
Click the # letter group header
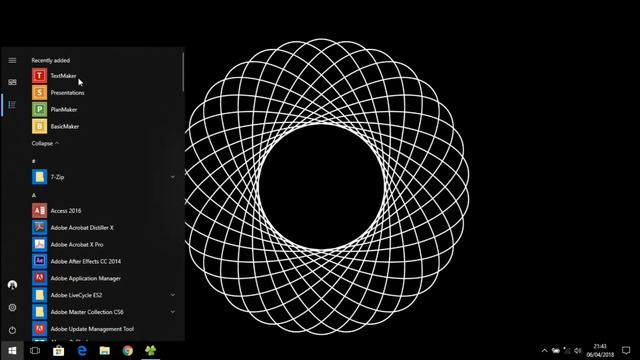tap(33, 161)
